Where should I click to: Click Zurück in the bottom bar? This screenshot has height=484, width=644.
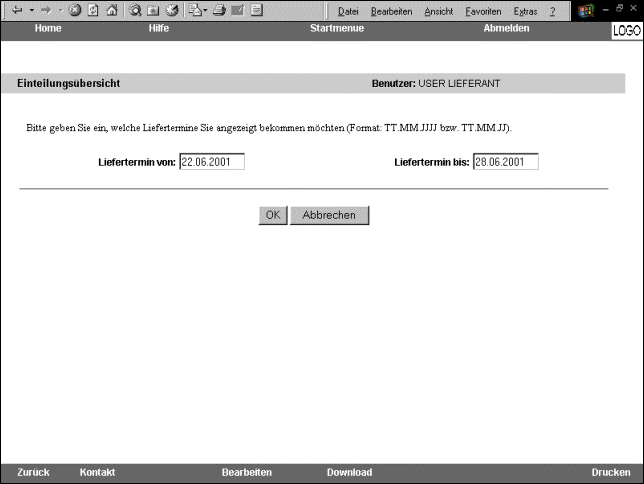tap(33, 472)
